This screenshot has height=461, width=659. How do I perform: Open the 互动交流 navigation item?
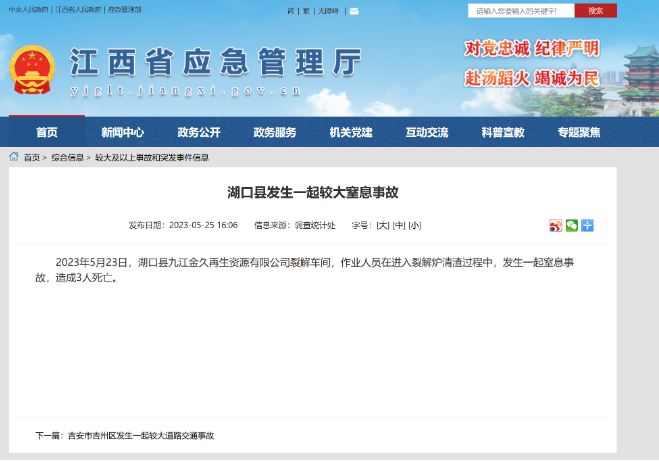tap(426, 132)
